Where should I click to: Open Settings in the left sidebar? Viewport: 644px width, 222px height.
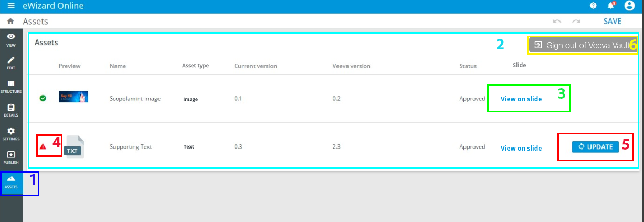11,134
